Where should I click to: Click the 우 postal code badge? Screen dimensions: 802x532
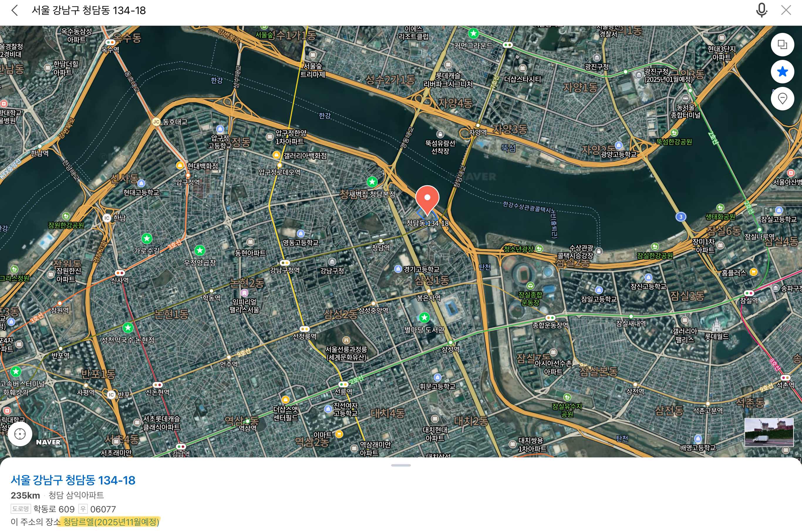[x=83, y=509]
